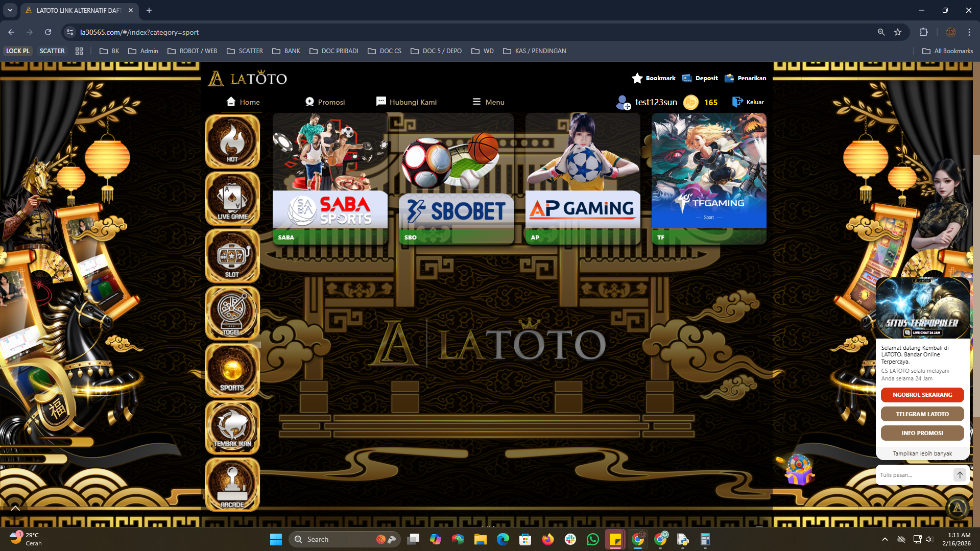The image size is (980, 551).
Task: Select the LIVE GAME category icon
Action: [x=232, y=199]
